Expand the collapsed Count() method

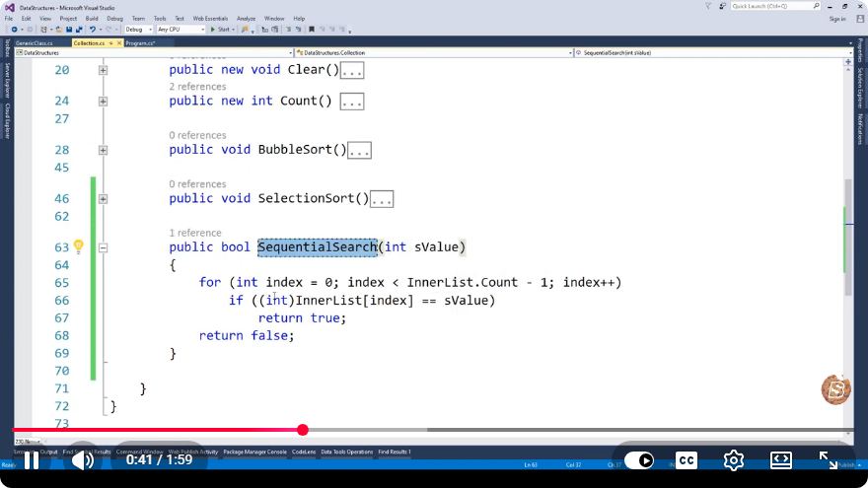(x=103, y=102)
